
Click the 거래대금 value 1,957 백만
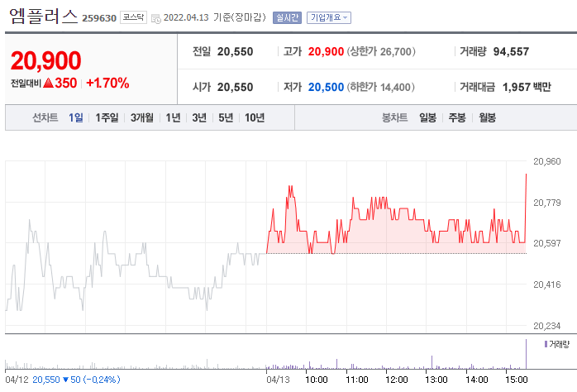(x=527, y=87)
